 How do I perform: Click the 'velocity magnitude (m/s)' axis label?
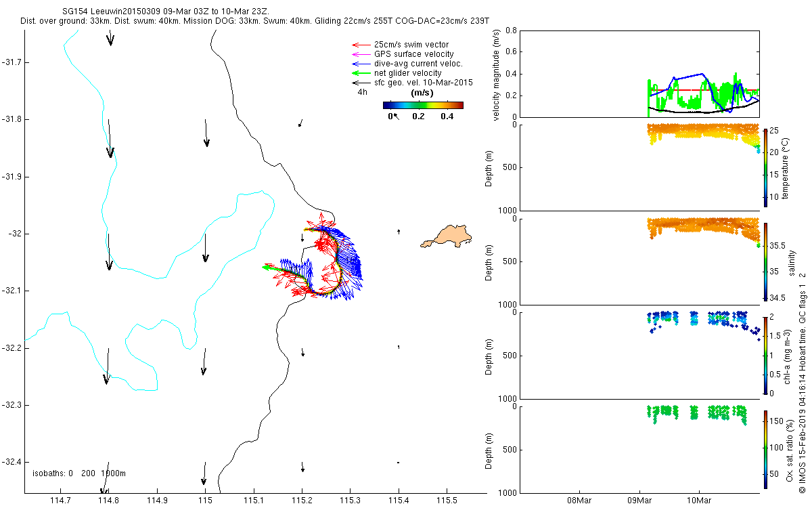pos(497,76)
